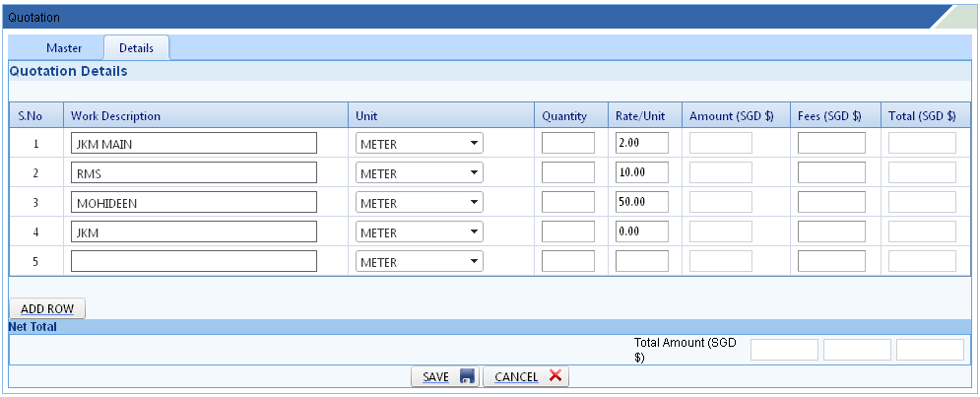Click Total field in JKM MAIN row

point(923,143)
